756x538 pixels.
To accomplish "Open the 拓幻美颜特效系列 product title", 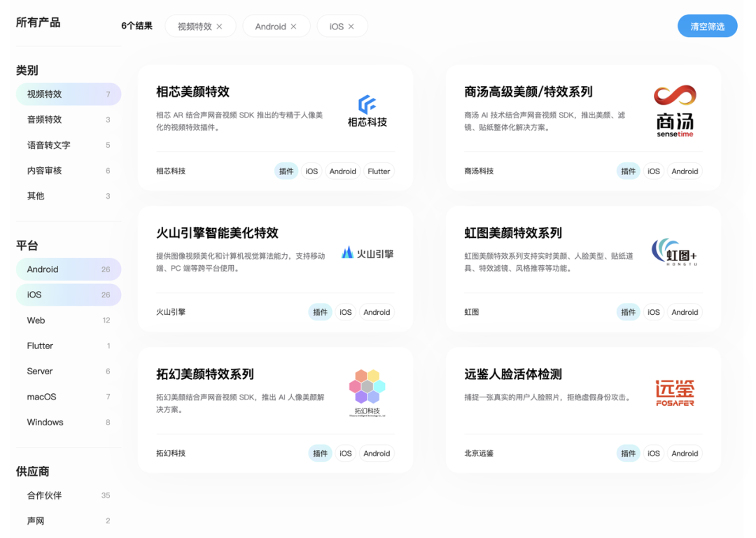I will [205, 374].
